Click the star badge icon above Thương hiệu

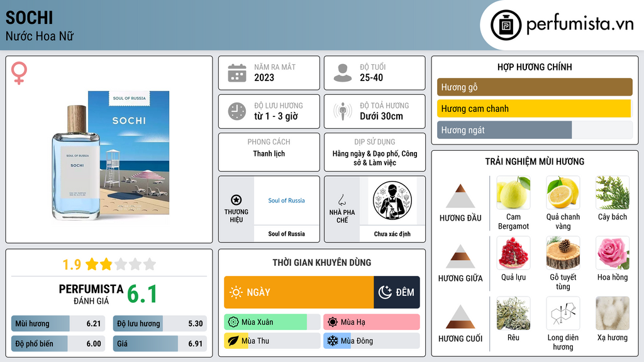point(236,200)
